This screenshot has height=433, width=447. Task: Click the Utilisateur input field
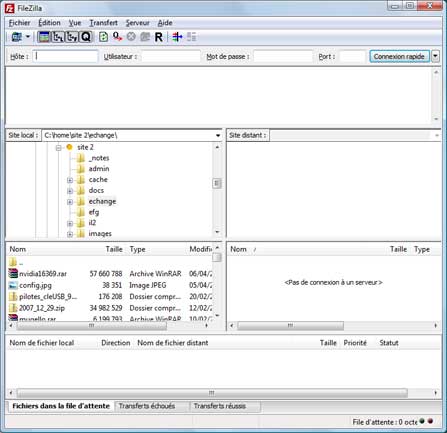[171, 56]
